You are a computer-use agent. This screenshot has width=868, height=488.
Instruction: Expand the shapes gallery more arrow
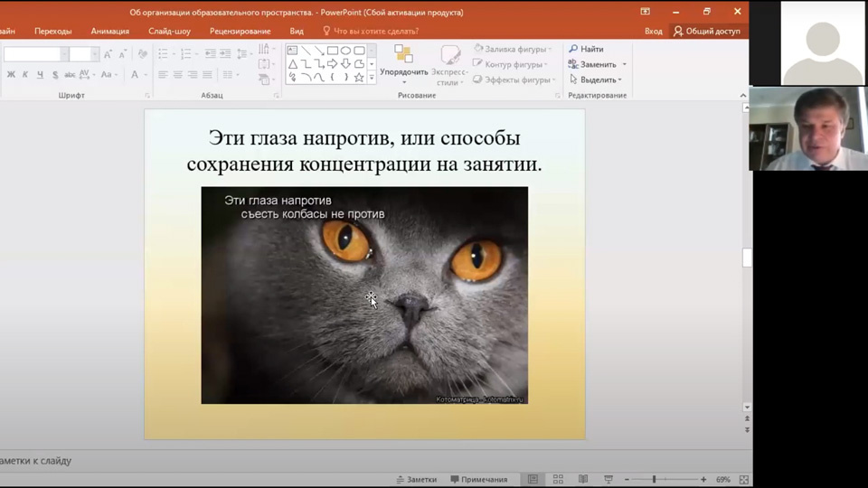[x=372, y=78]
